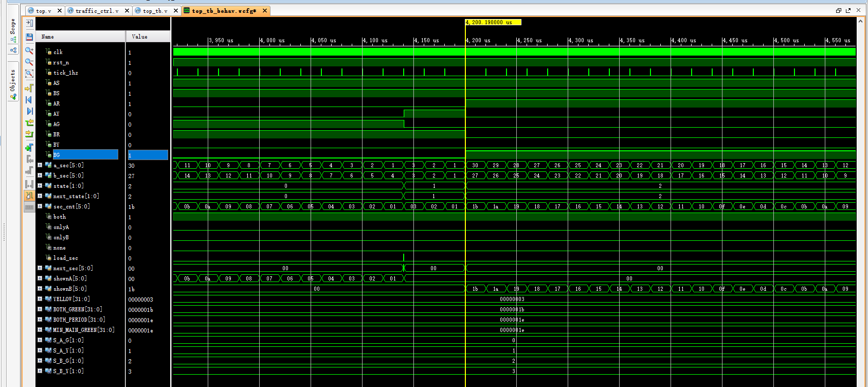Click the sec_cnt value 1b cell

click(148, 206)
